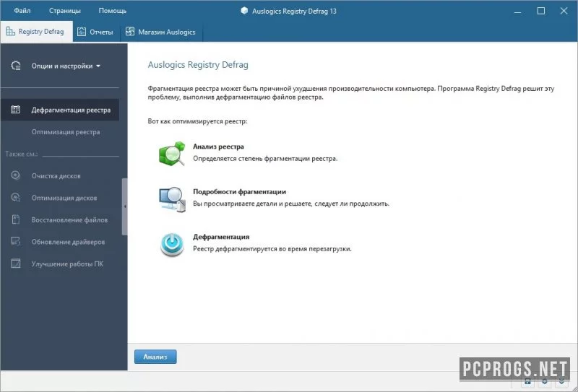
Task: Maximize the Auslogics Registry Defrag window
Action: click(540, 11)
